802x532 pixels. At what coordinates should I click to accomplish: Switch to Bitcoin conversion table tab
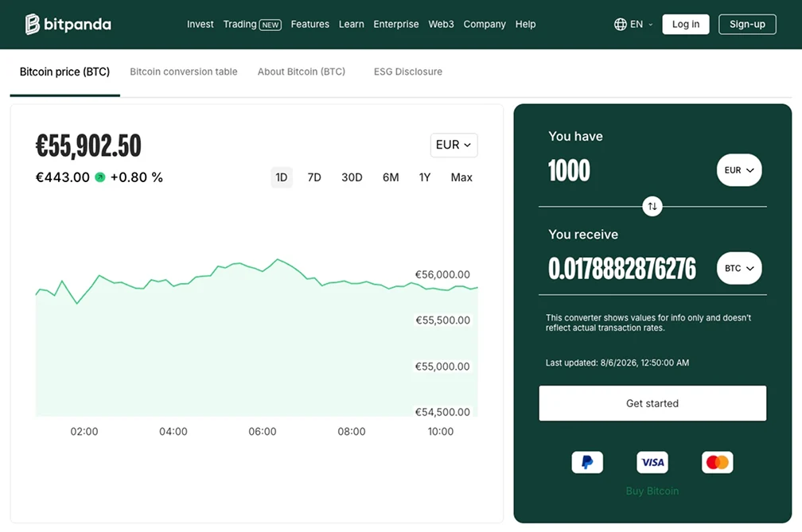184,72
